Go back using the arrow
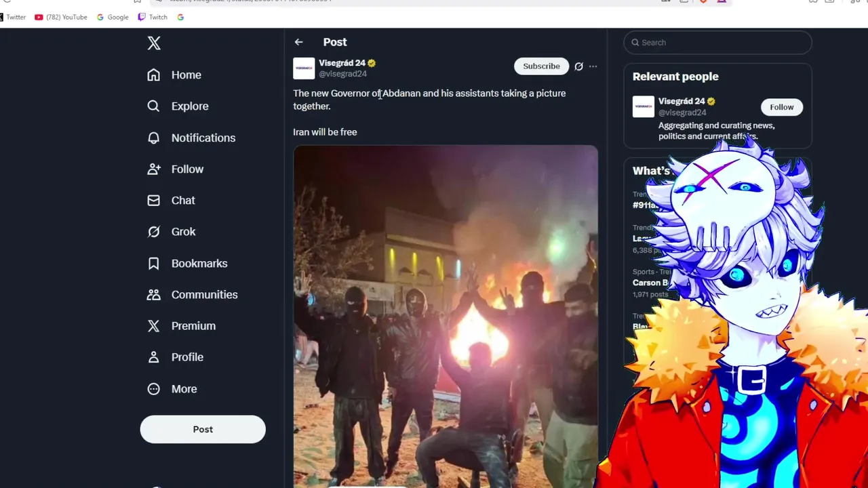Image resolution: width=868 pixels, height=488 pixels. [x=298, y=42]
